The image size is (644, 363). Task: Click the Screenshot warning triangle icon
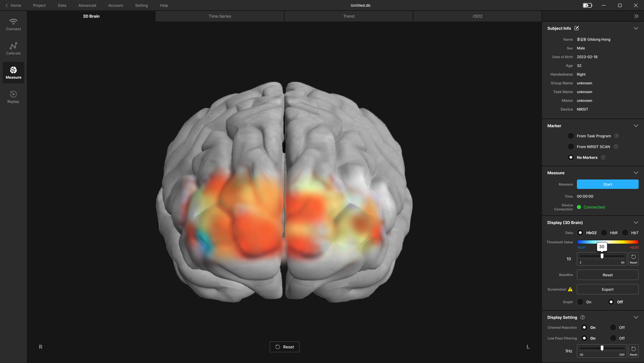click(x=570, y=289)
